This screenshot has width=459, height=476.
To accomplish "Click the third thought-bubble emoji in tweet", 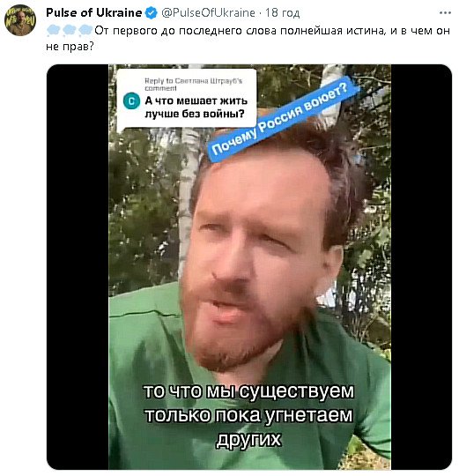I will pyautogui.click(x=85, y=31).
